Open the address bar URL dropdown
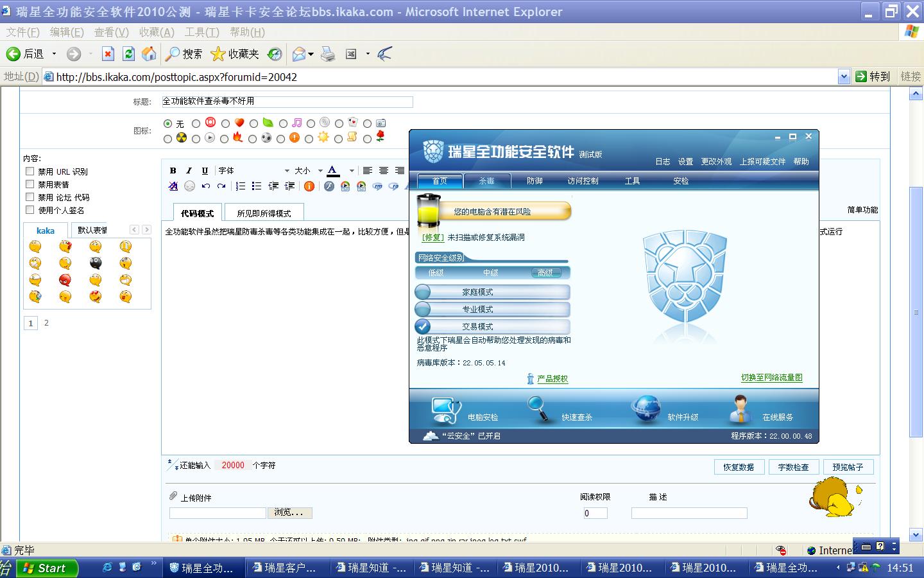This screenshot has height=578, width=924. click(844, 77)
